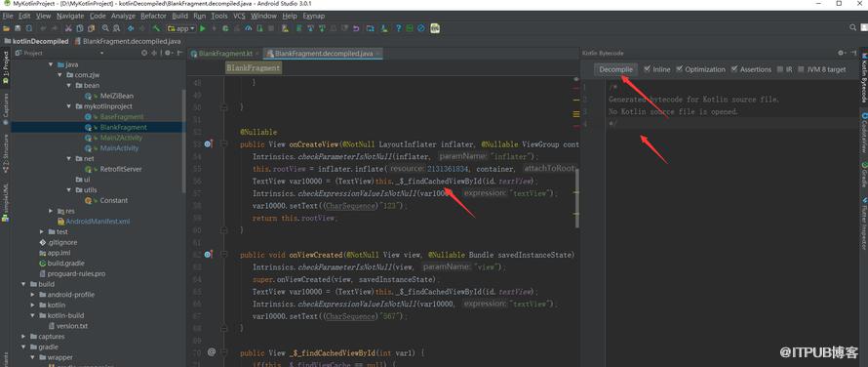
Task: Open the Refactor menu
Action: (153, 16)
